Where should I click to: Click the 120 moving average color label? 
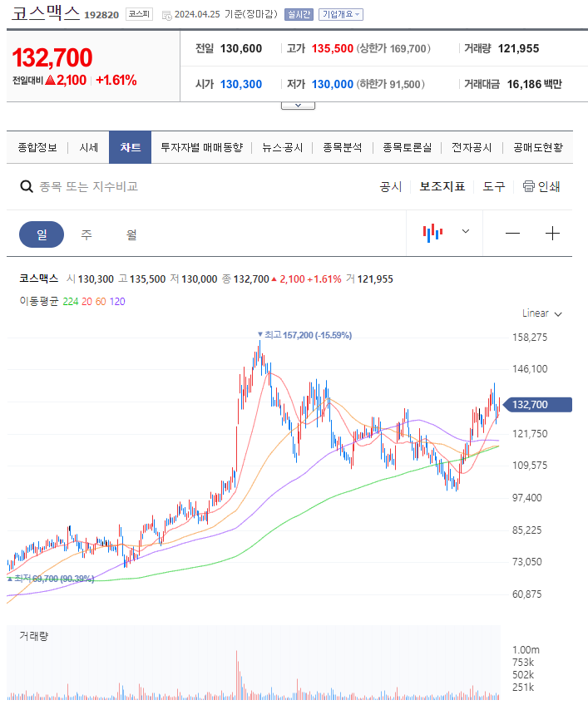point(117,302)
